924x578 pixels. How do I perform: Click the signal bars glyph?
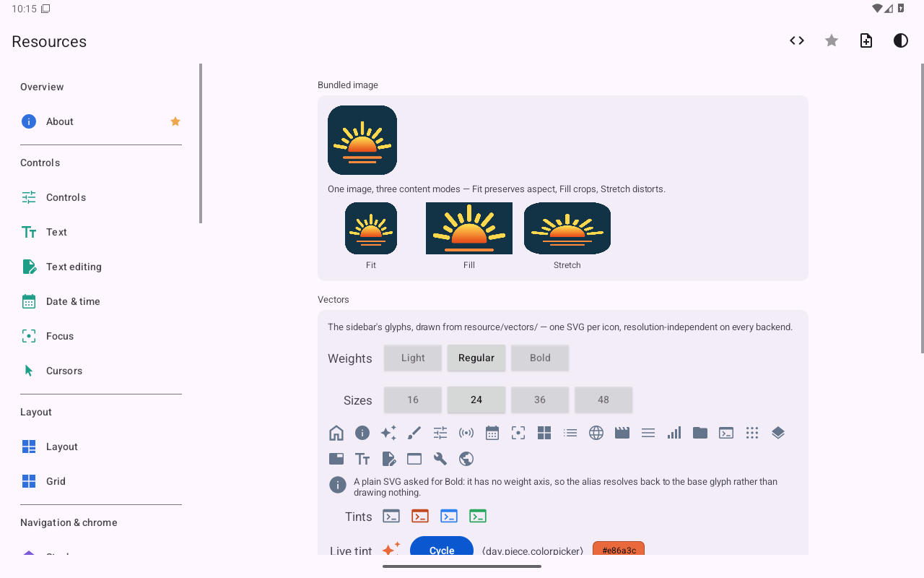(x=674, y=433)
